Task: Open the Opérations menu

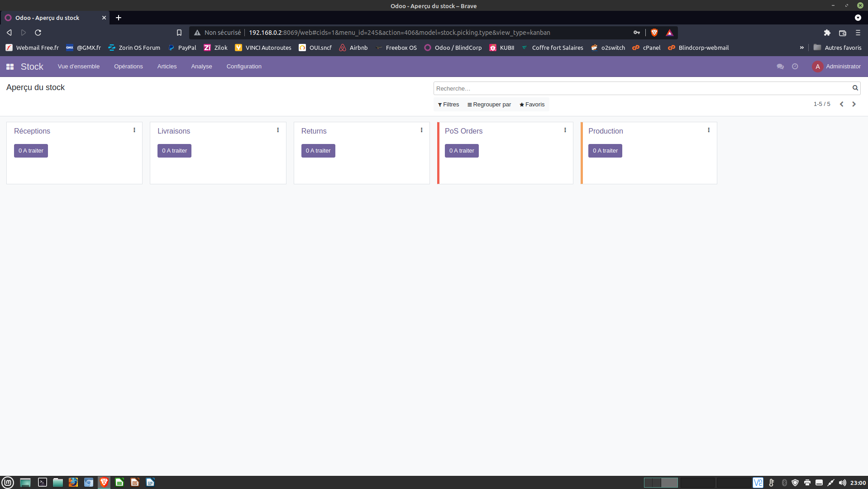Action: point(129,67)
